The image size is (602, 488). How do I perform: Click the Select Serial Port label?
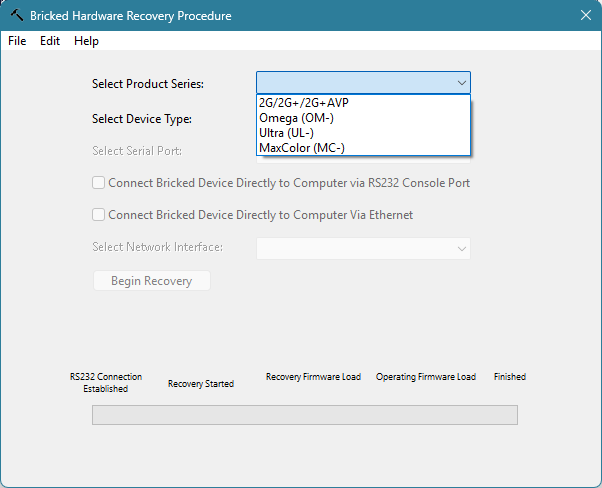coord(137,151)
